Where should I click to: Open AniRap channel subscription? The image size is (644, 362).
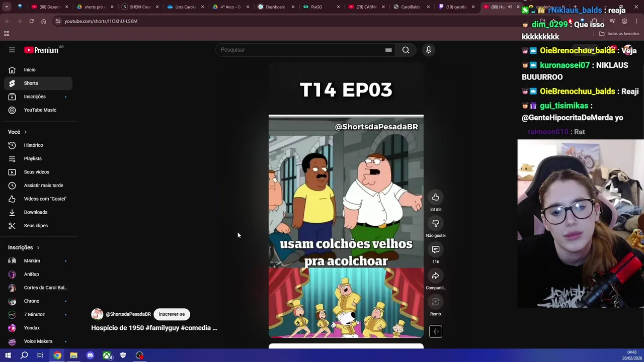(x=38, y=274)
